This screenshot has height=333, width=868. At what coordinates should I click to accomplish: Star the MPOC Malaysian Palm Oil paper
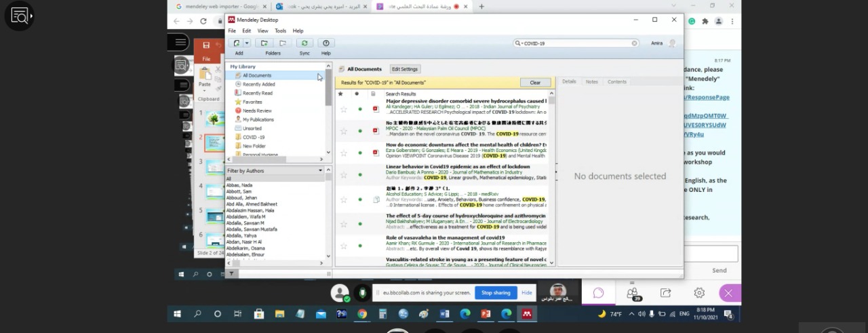point(344,131)
